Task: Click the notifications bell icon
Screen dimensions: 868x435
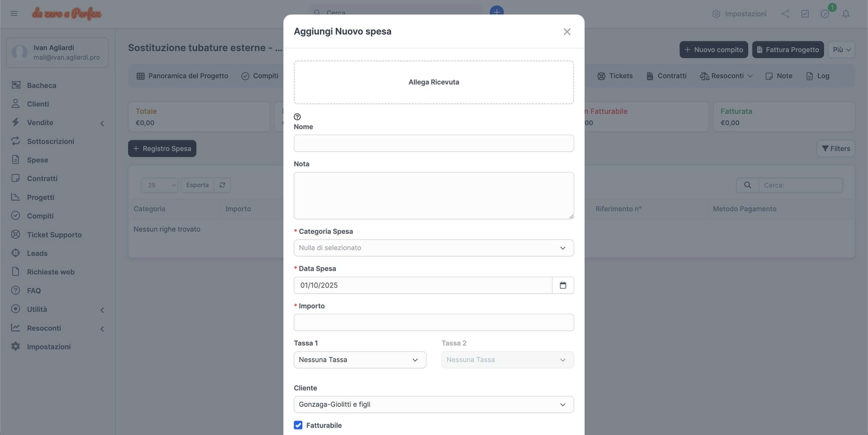Action: pos(846,14)
